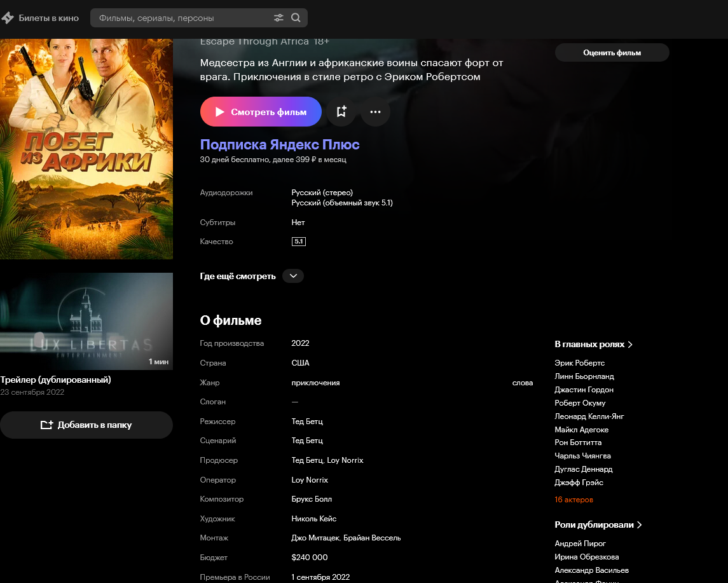Play the Lux Libertas trailer thumbnail
728x583 pixels.
(86, 321)
